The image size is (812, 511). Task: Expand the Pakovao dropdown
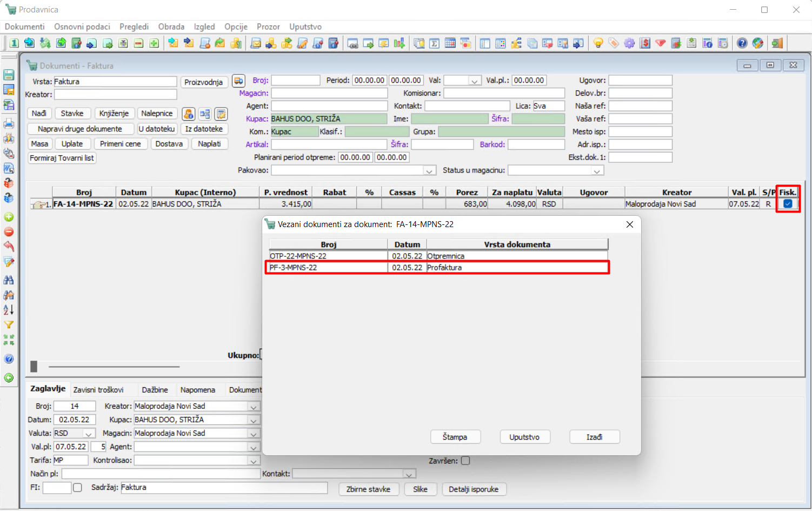pyautogui.click(x=429, y=171)
